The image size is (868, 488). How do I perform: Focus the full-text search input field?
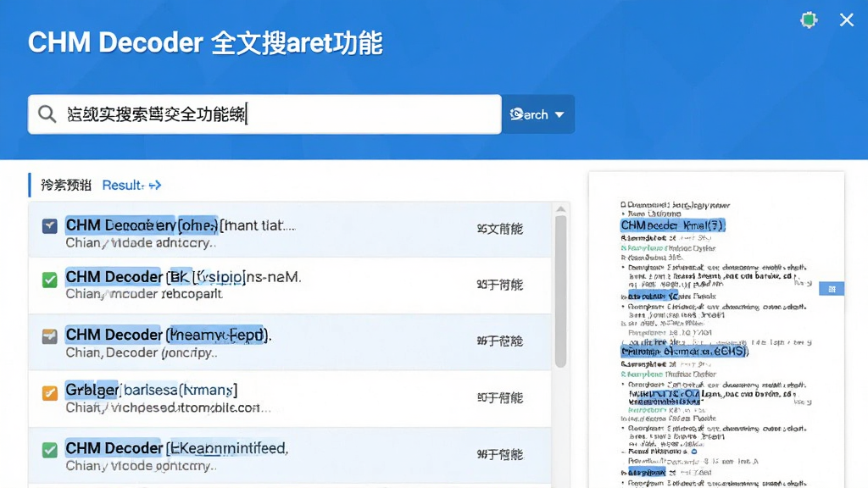[x=264, y=114]
